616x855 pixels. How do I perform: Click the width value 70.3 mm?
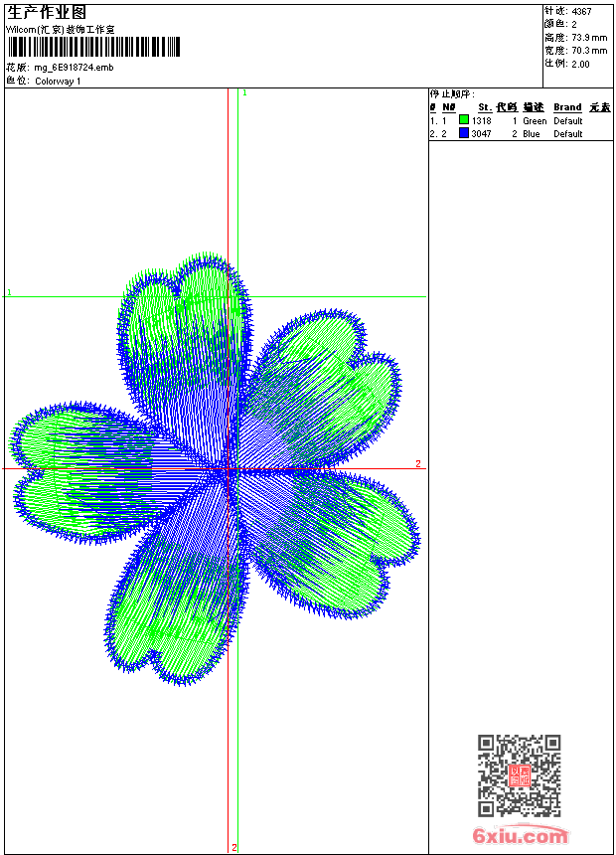point(589,51)
